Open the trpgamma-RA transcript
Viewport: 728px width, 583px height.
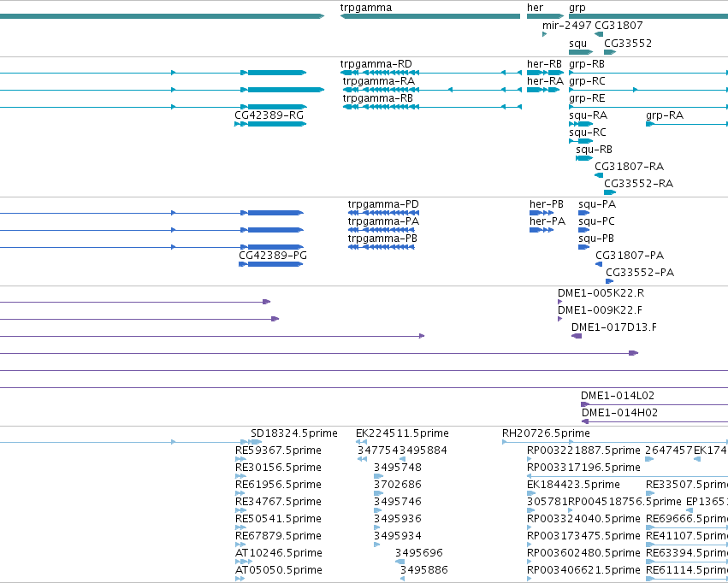pos(432,90)
